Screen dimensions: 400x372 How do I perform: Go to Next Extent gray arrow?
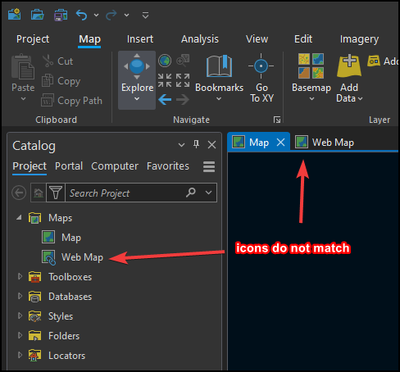183,99
